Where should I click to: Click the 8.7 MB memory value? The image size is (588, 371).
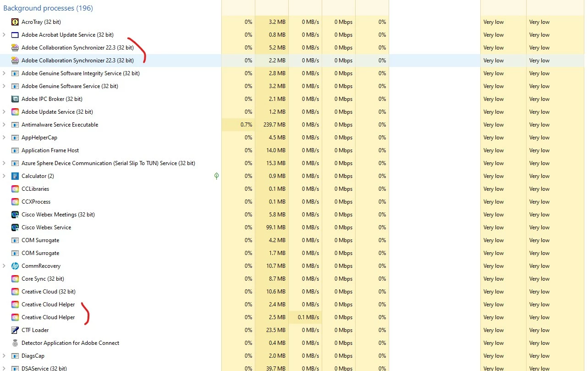click(278, 279)
